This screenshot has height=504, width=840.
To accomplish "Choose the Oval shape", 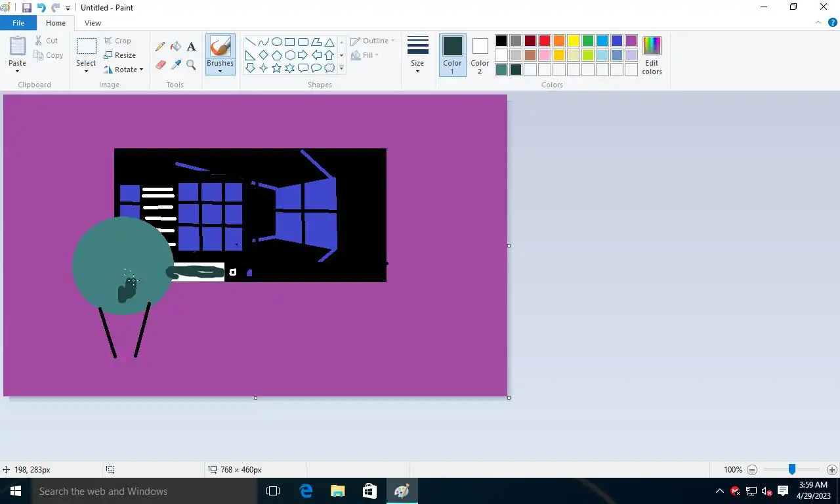I will pos(276,42).
